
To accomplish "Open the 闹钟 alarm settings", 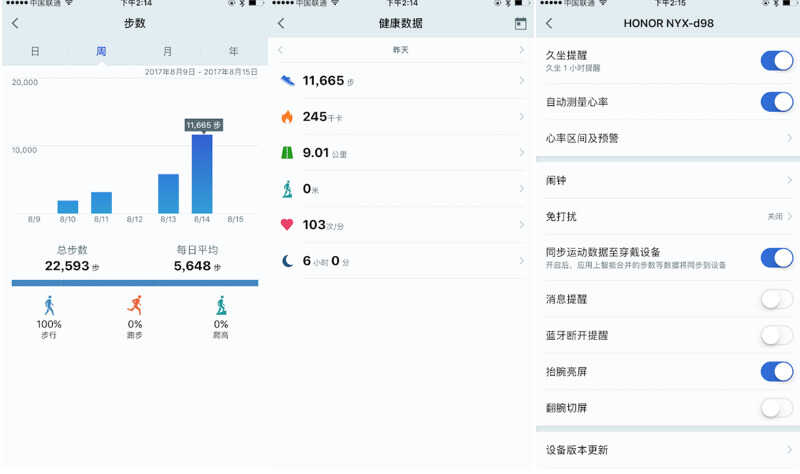I will coord(668,180).
